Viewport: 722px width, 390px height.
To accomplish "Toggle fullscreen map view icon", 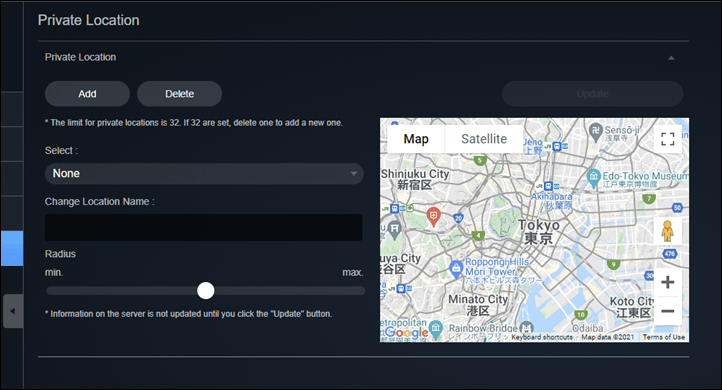I will [668, 139].
